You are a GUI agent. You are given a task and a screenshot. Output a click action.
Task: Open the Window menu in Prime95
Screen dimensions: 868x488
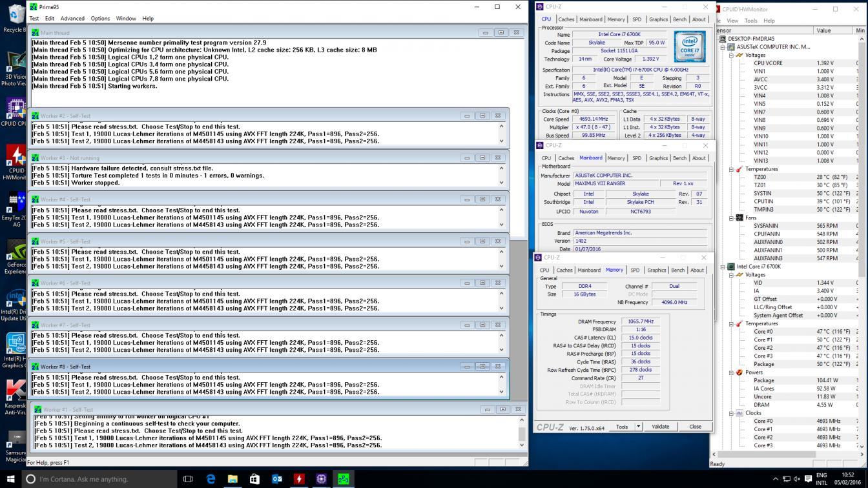click(126, 19)
